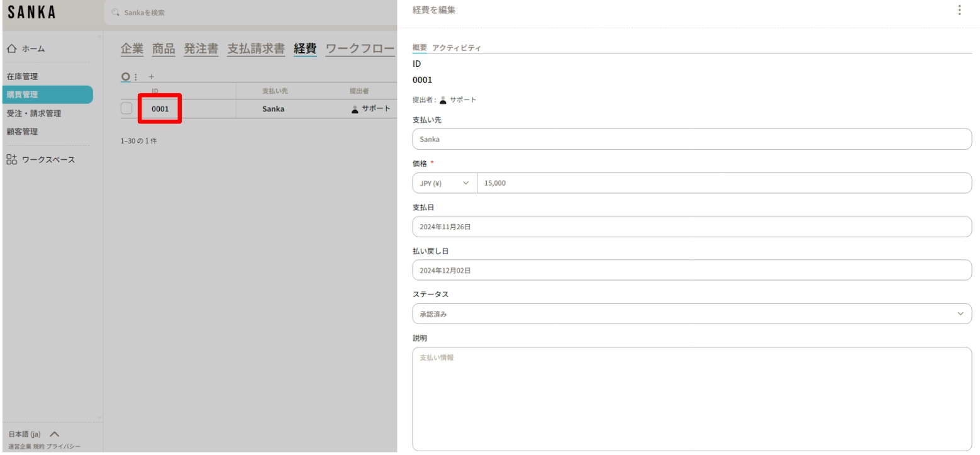Click into the 説明 description text area
Image resolution: width=980 pixels, height=455 pixels.
691,398
